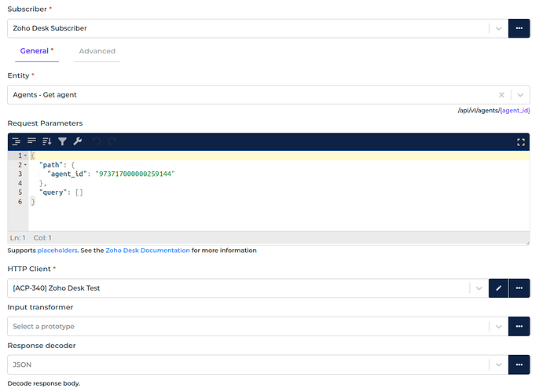539x392 pixels.
Task: Open Response decoder more options ellipsis button
Action: [x=519, y=365]
